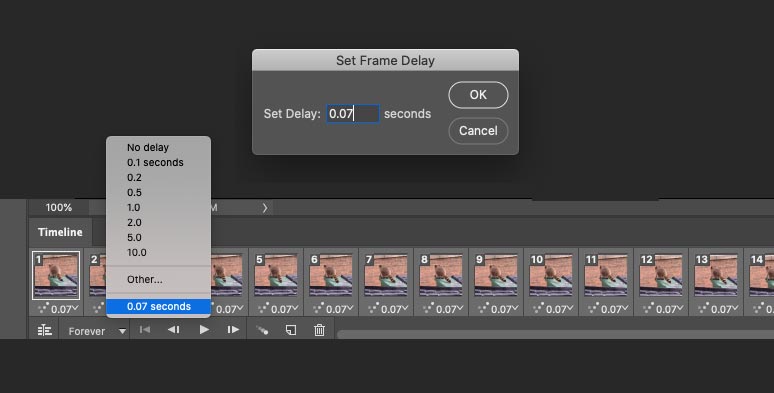Go to previous frame button
Screen dimensions: 774x393
[x=173, y=330]
